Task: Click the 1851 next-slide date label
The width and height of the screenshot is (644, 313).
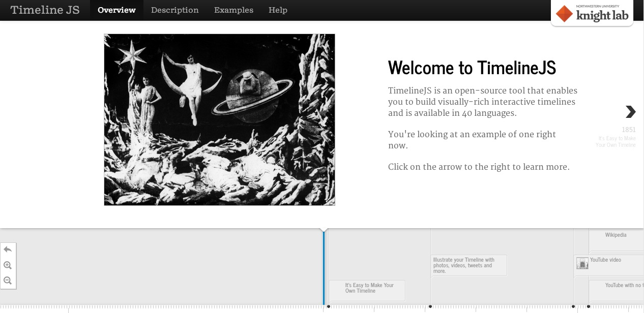Action: (629, 130)
